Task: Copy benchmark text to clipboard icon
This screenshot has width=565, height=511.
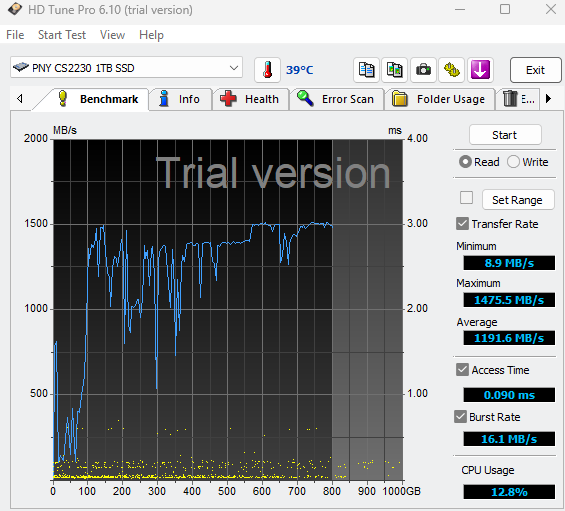Action: (x=366, y=70)
